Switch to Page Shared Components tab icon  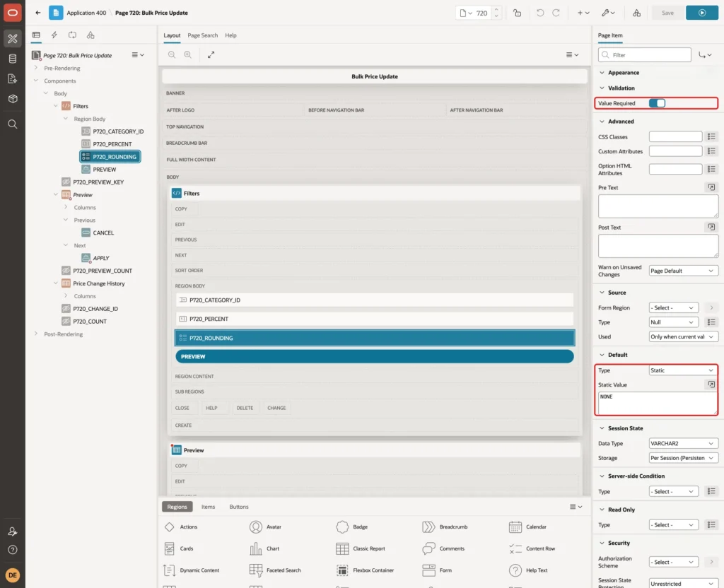tap(90, 35)
